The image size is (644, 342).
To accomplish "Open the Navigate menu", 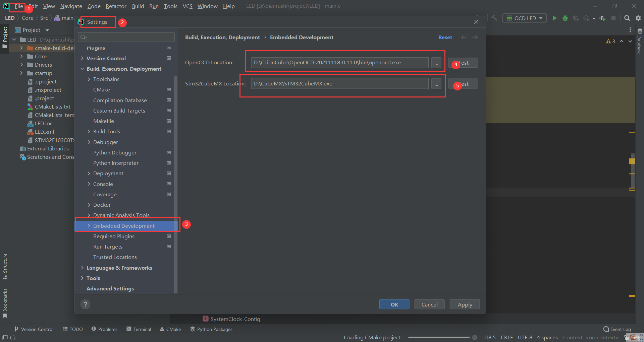I will pos(71,6).
